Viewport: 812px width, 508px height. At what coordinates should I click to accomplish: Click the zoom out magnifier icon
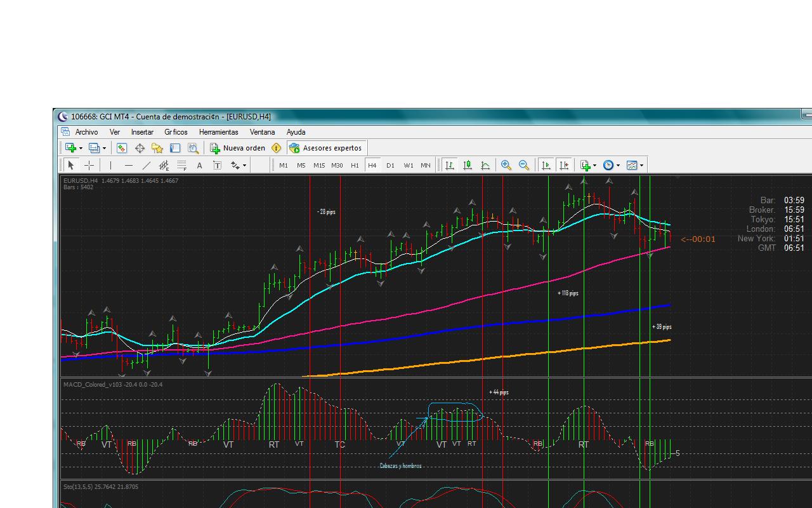click(524, 165)
